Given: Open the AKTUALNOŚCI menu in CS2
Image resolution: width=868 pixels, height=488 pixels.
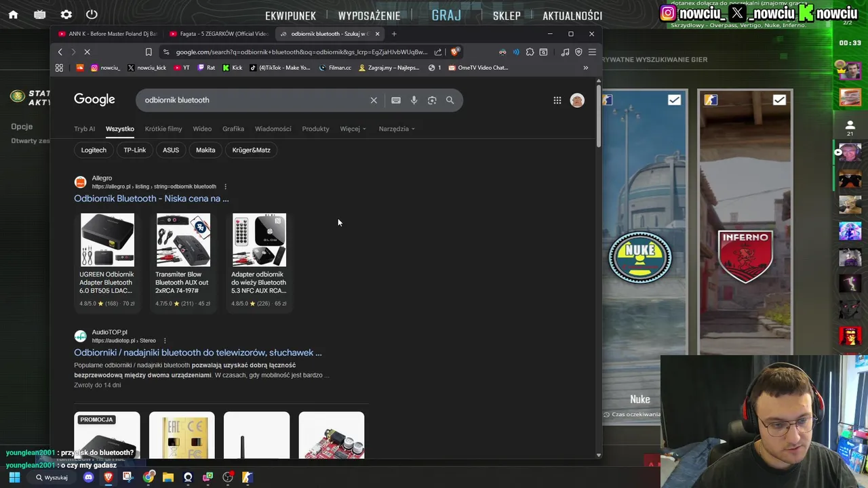Looking at the screenshot, I should click(x=572, y=16).
